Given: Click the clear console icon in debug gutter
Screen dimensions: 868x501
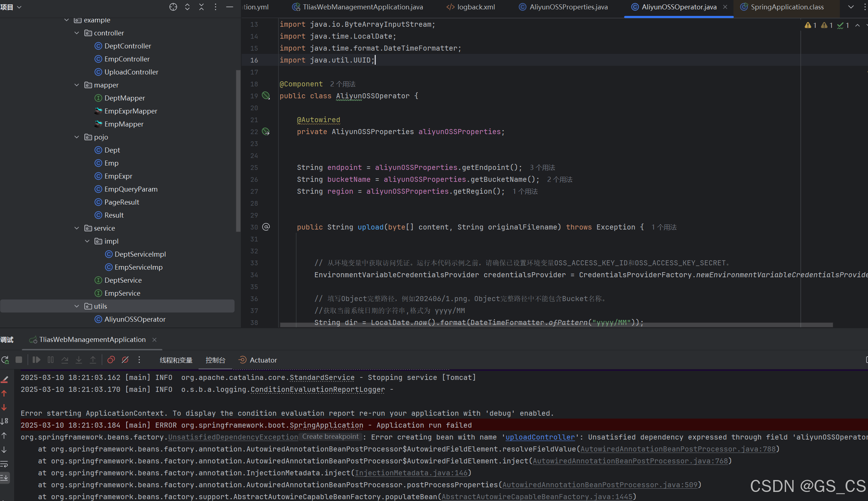Looking at the screenshot, I should coord(5,379).
